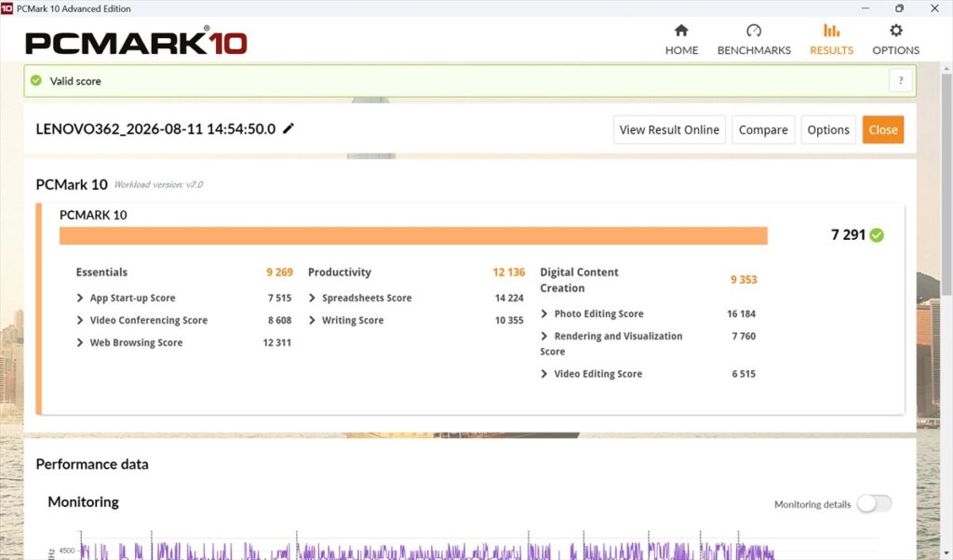Restore down the PCMark 10 window
Screen dimensions: 953x560
900,8
